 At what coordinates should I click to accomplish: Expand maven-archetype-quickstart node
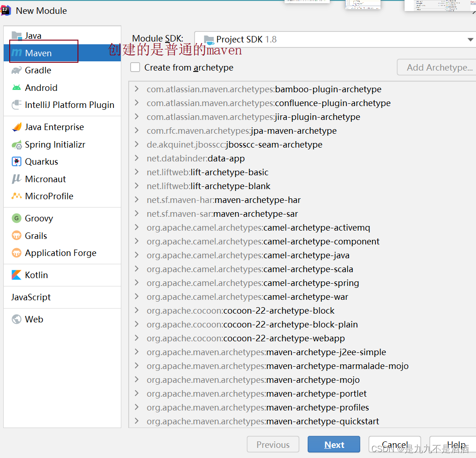[137, 421]
